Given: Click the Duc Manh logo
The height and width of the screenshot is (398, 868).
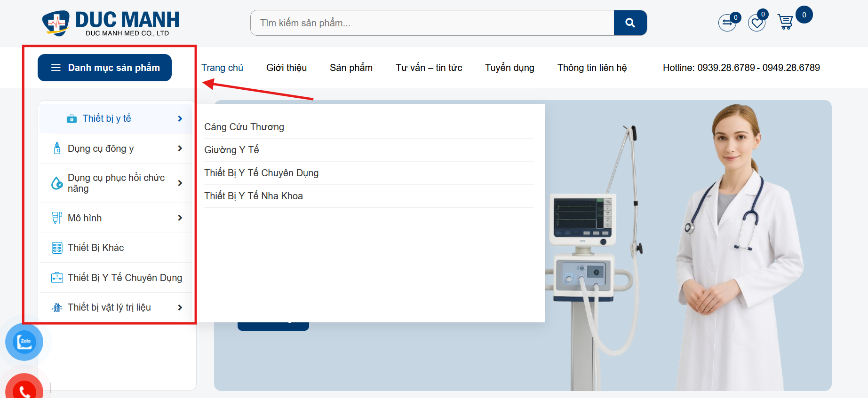Looking at the screenshot, I should 111,23.
